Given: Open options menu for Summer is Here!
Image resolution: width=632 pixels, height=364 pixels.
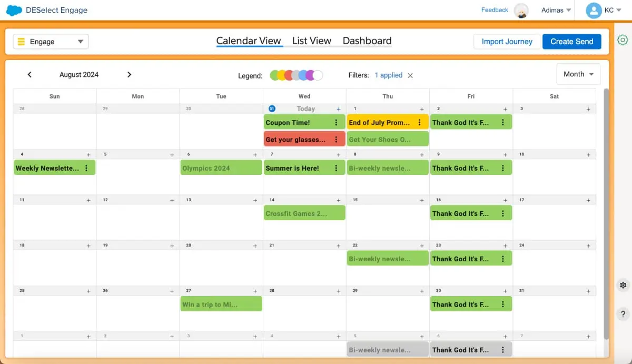Looking at the screenshot, I should (336, 168).
